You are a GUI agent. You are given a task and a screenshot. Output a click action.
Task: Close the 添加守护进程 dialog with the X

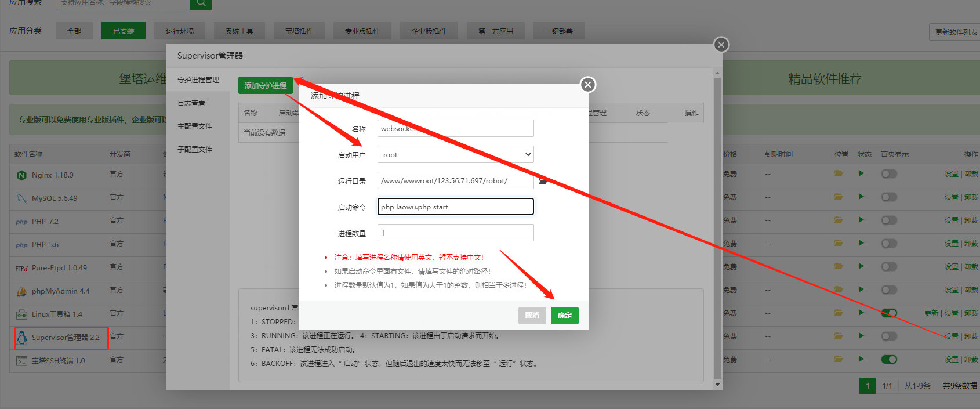[x=588, y=85]
